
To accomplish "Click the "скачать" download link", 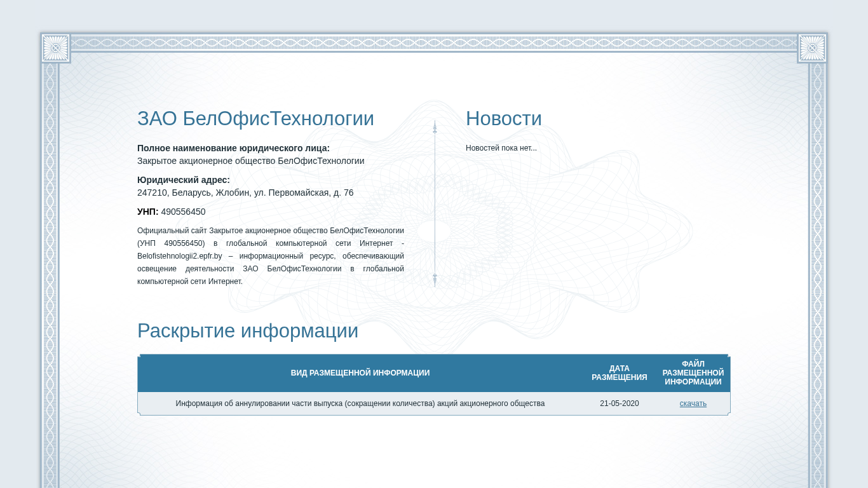I will click(693, 403).
